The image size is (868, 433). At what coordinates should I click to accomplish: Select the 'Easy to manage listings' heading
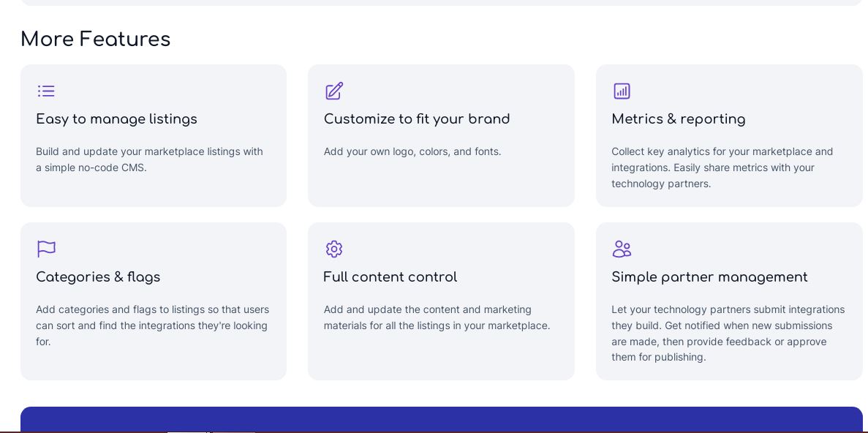[116, 119]
